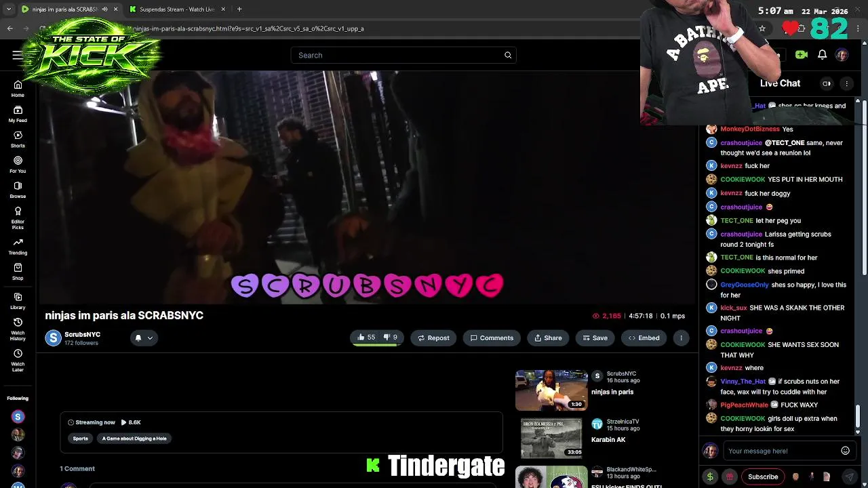
Task: Open chat user MonkeyDotBizness
Action: point(749,129)
